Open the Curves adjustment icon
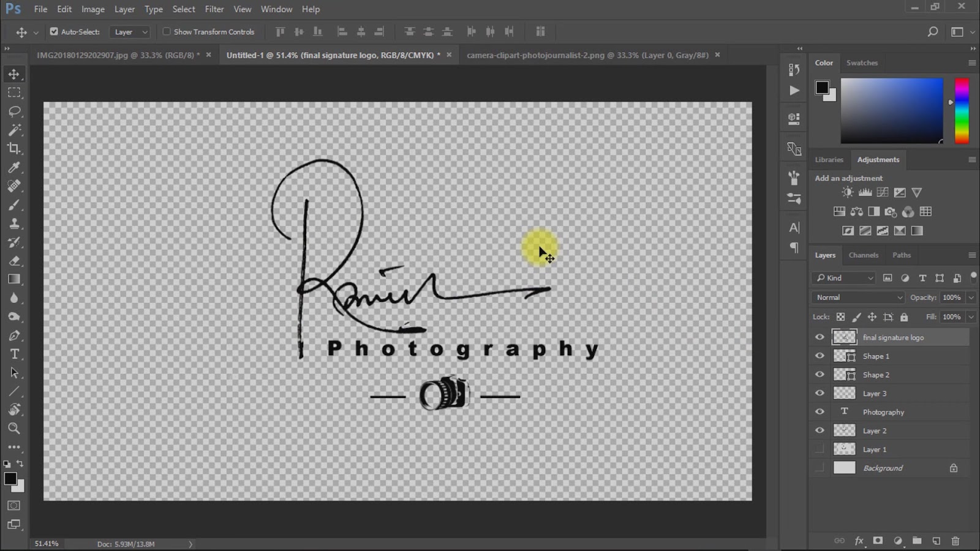This screenshot has width=980, height=551. pyautogui.click(x=882, y=192)
